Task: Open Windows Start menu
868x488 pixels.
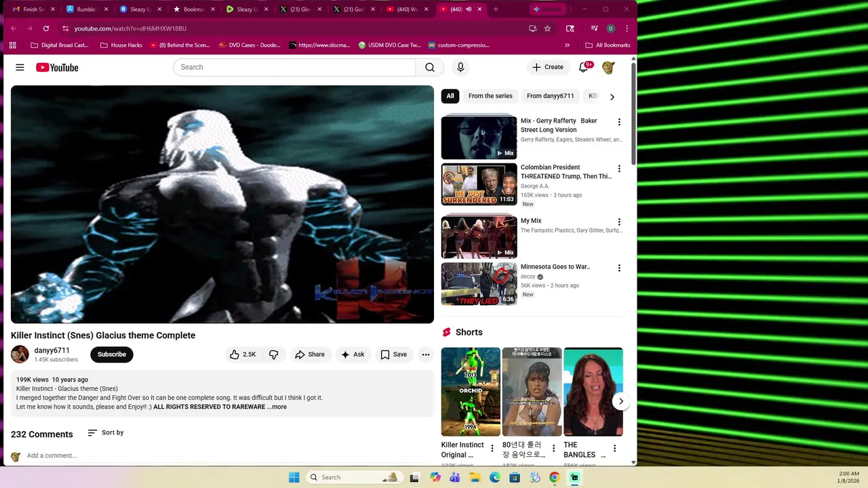Action: 294,477
